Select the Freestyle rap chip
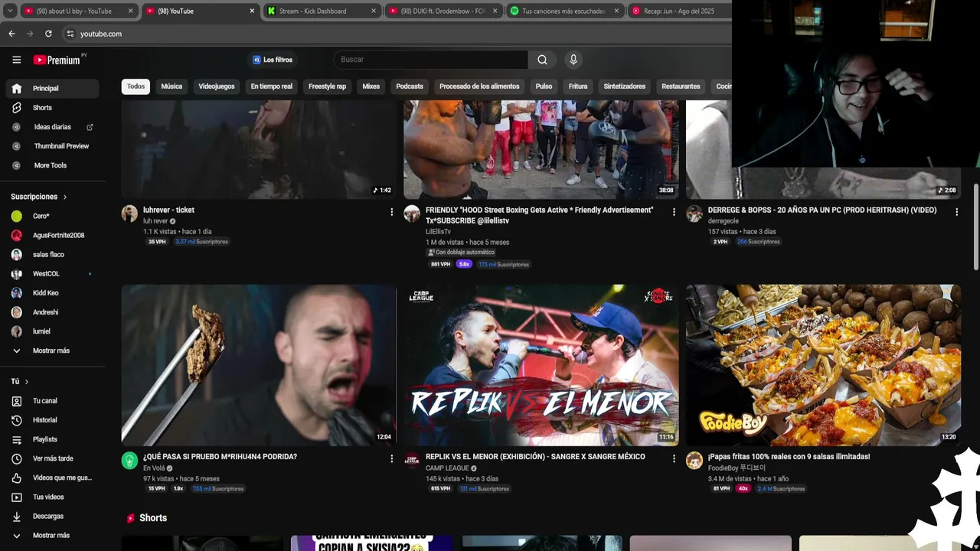Screen dimensions: 980x551 click(327, 86)
